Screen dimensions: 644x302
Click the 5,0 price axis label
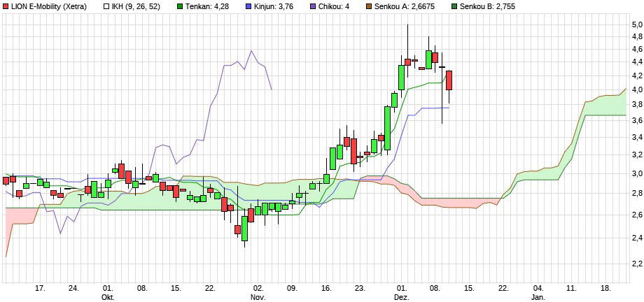coord(637,24)
